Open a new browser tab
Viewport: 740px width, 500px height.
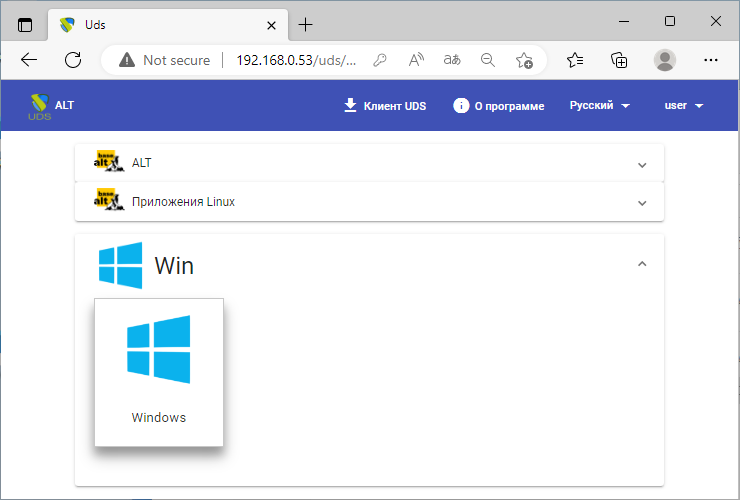click(305, 25)
